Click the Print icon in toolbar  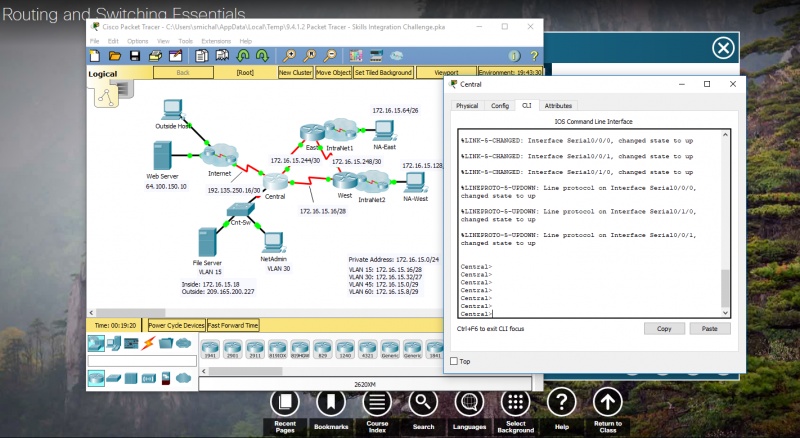pos(155,56)
